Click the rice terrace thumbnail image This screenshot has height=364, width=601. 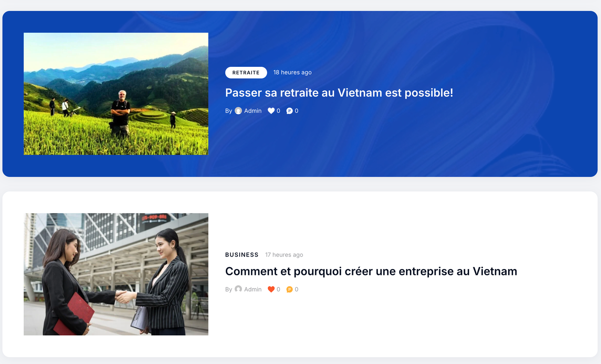click(116, 94)
